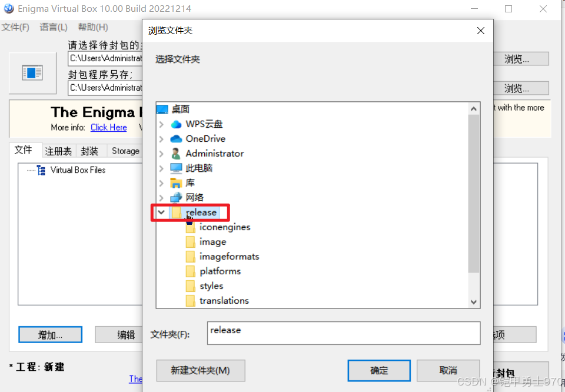Open the Click Here link
The width and height of the screenshot is (565, 392).
[109, 128]
